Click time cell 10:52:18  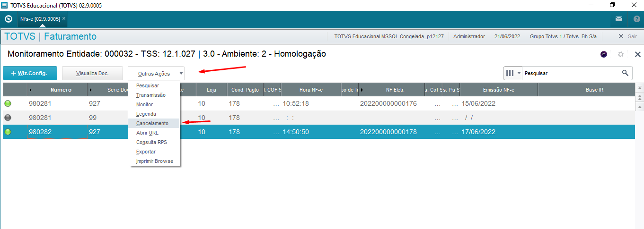(x=296, y=103)
